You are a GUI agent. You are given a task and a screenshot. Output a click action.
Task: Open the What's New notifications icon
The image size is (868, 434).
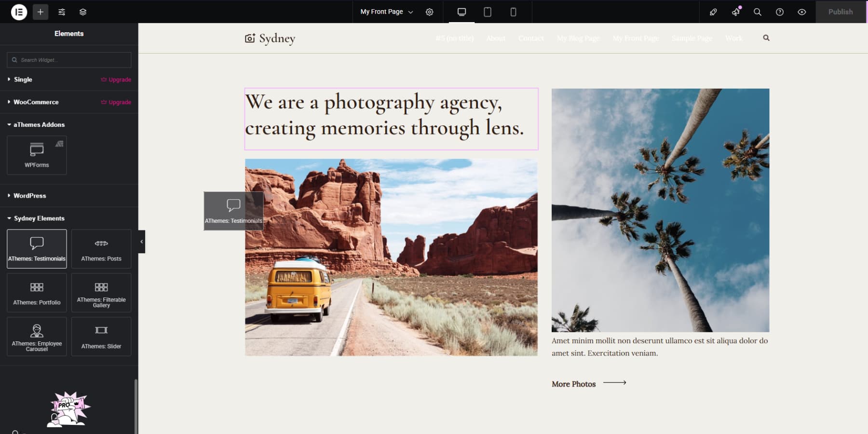click(x=736, y=12)
